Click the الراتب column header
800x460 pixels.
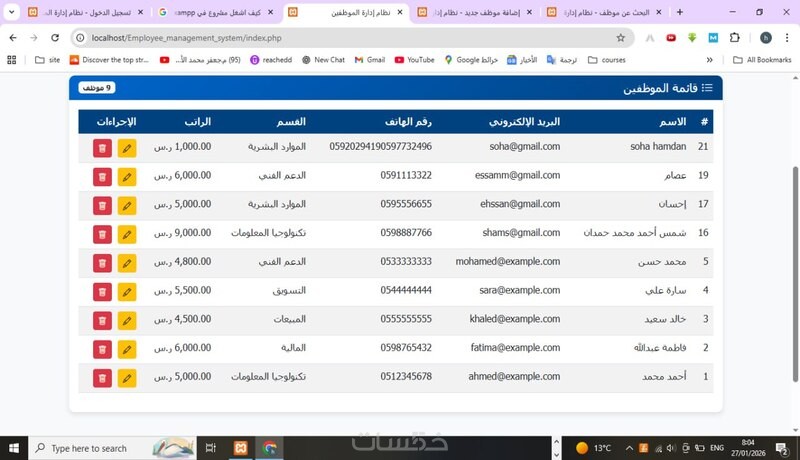[x=197, y=122]
